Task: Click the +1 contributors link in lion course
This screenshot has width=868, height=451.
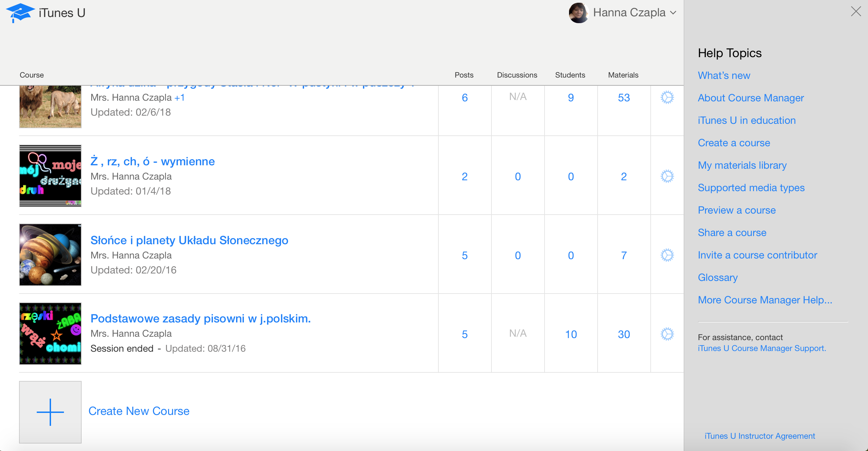Action: [x=180, y=98]
